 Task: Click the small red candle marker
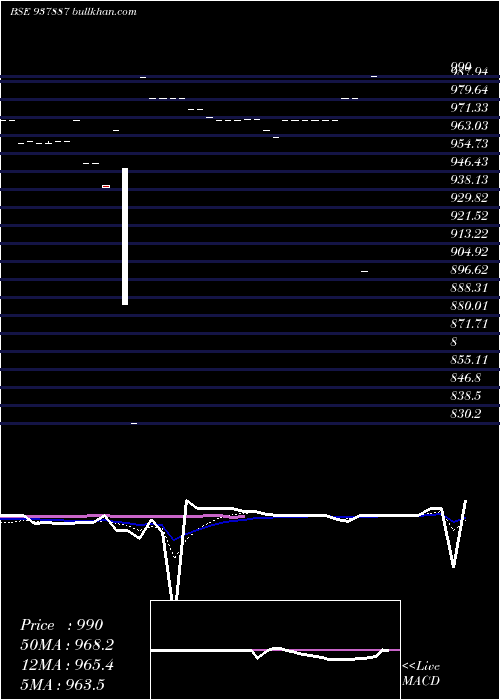tap(106, 186)
